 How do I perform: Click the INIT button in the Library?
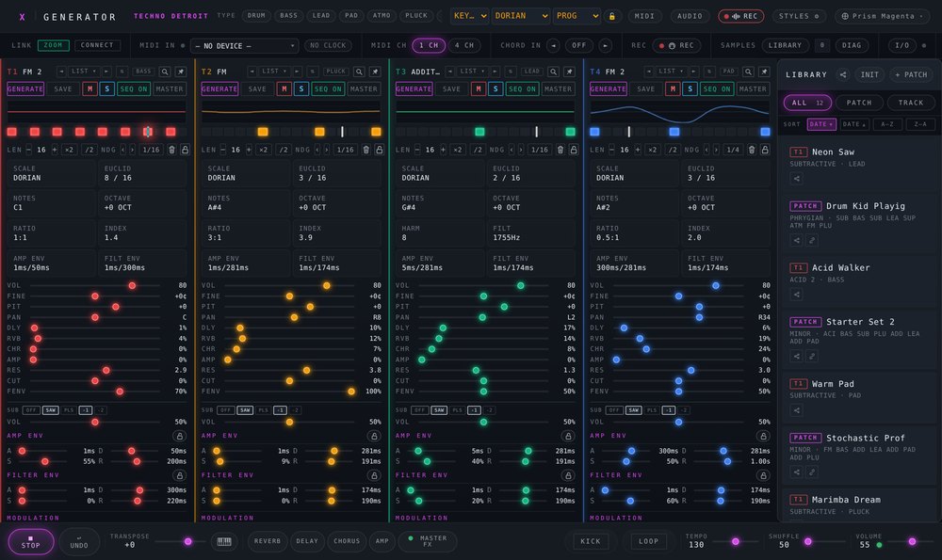[x=869, y=75]
